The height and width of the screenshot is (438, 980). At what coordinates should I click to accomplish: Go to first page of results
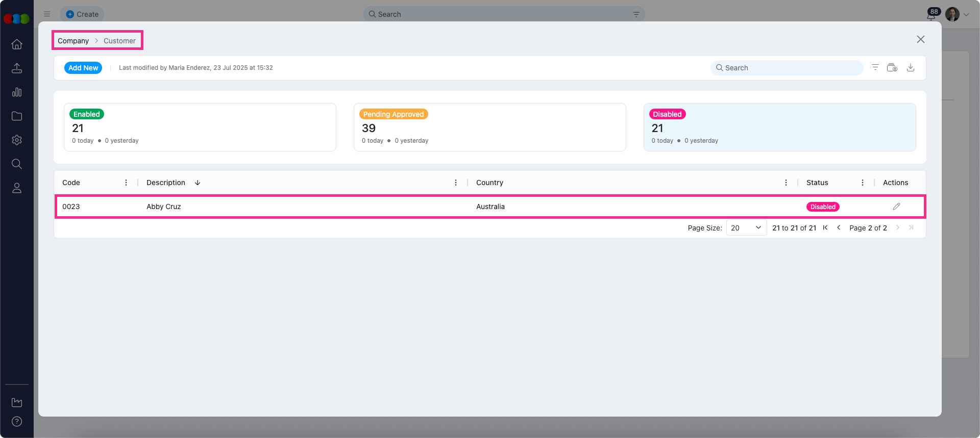(825, 228)
